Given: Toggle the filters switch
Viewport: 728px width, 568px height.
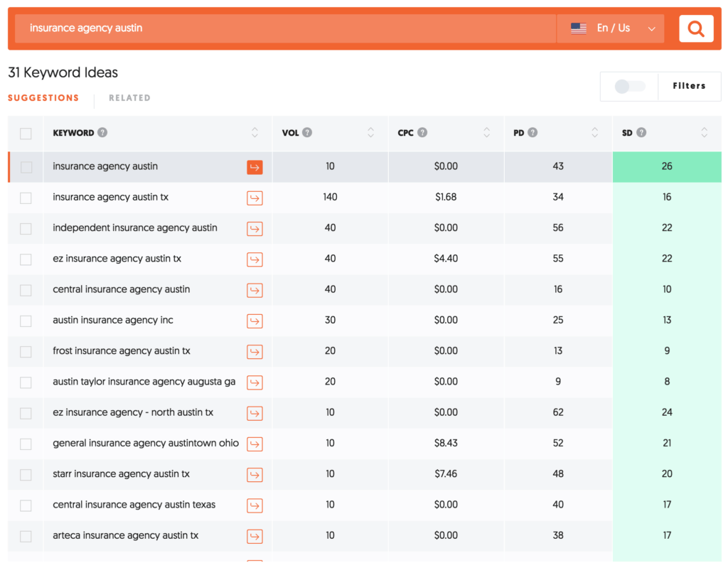Looking at the screenshot, I should (630, 87).
